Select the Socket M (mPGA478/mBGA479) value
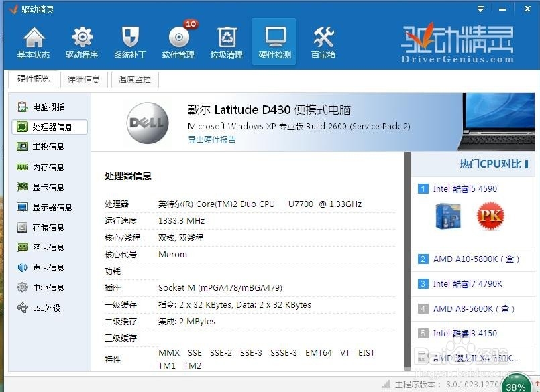540x392 pixels. pyautogui.click(x=220, y=287)
